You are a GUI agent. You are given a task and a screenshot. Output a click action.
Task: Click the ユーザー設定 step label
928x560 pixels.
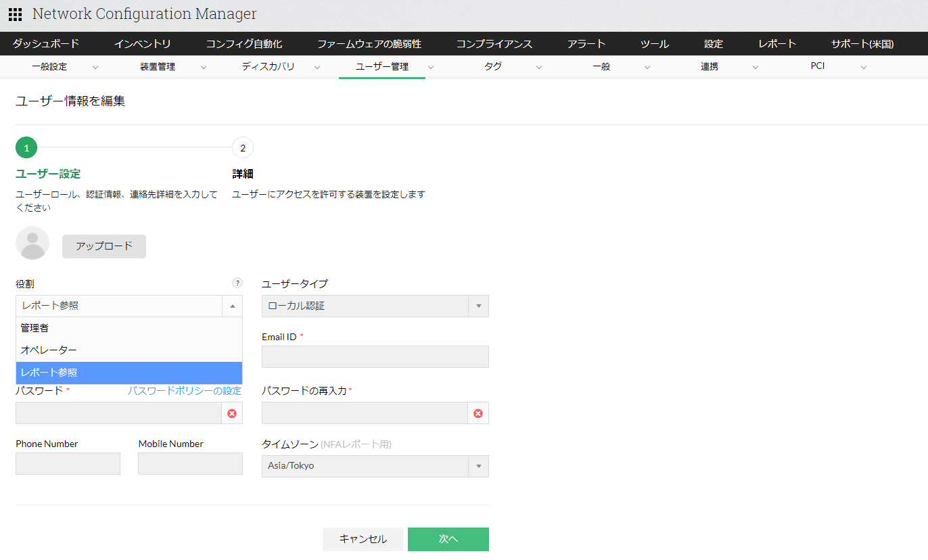48,174
